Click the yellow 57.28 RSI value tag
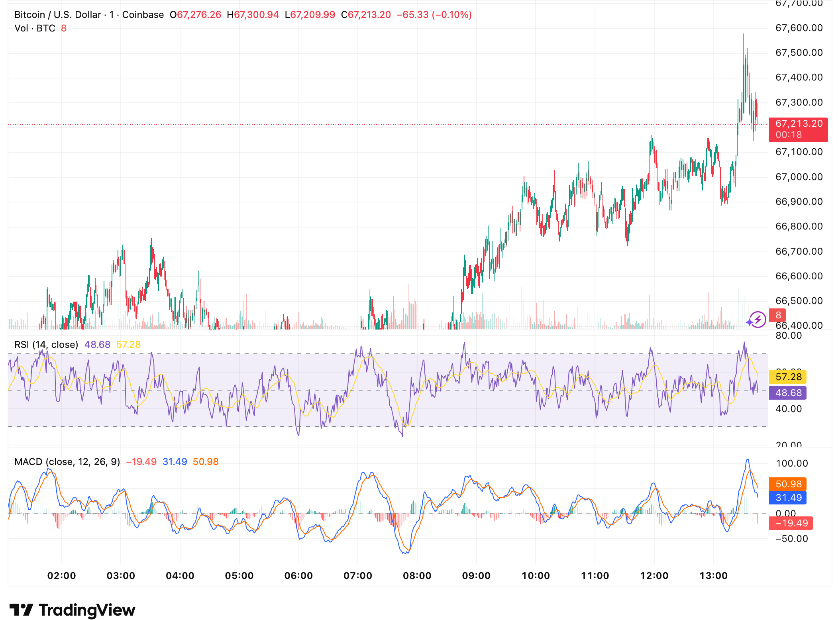The height and width of the screenshot is (620, 840). (788, 377)
